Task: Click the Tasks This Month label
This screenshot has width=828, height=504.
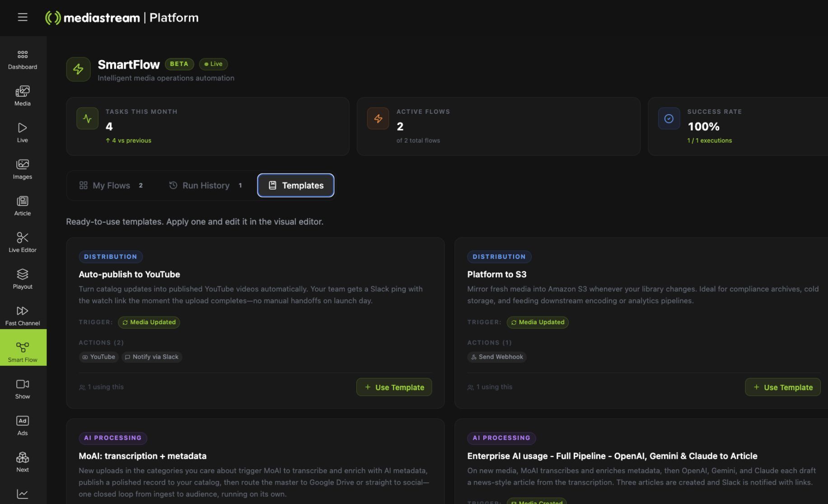Action: coord(141,112)
